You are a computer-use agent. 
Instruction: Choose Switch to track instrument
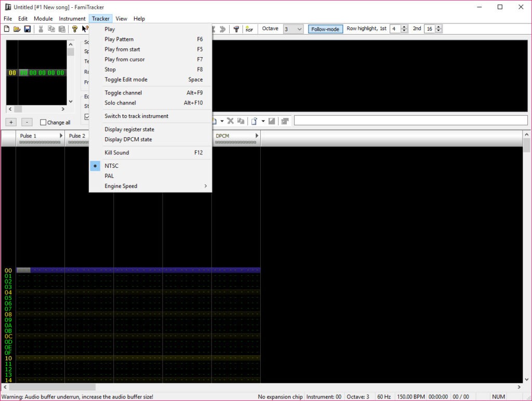(x=150, y=116)
